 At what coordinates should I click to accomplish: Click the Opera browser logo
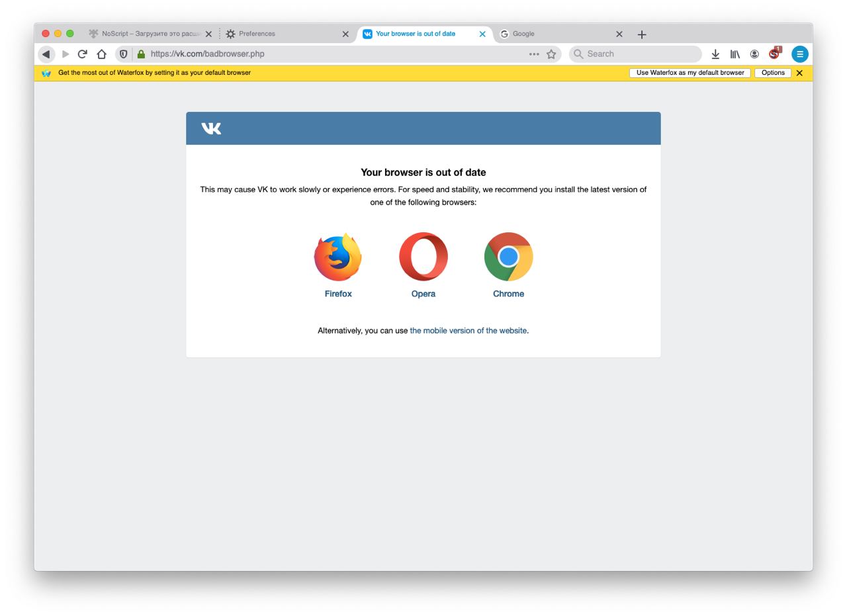point(423,257)
